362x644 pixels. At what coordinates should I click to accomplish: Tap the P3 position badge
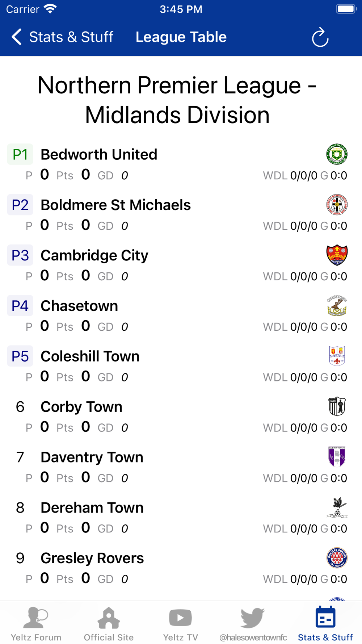point(20,255)
